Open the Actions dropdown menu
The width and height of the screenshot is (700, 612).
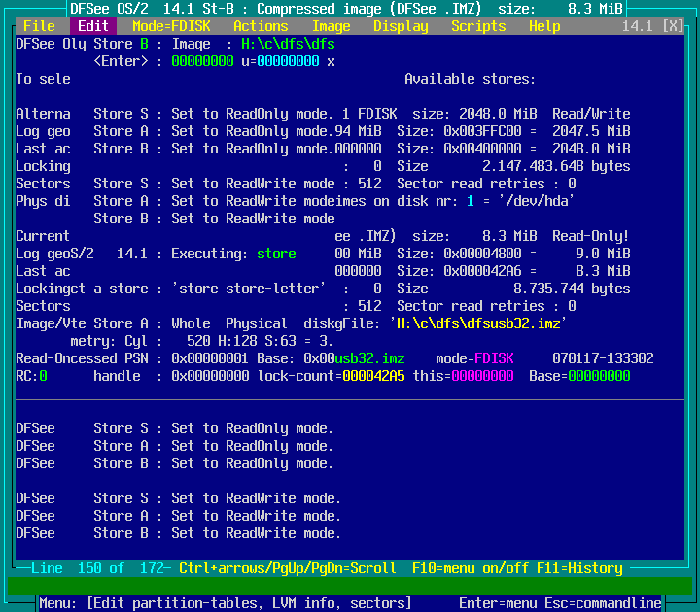(261, 26)
